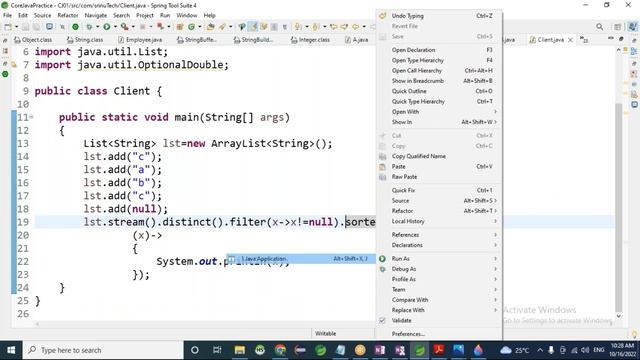The image size is (640, 360).
Task: Click the Save all monitor toolbar icon
Action: pyautogui.click(x=49, y=27)
